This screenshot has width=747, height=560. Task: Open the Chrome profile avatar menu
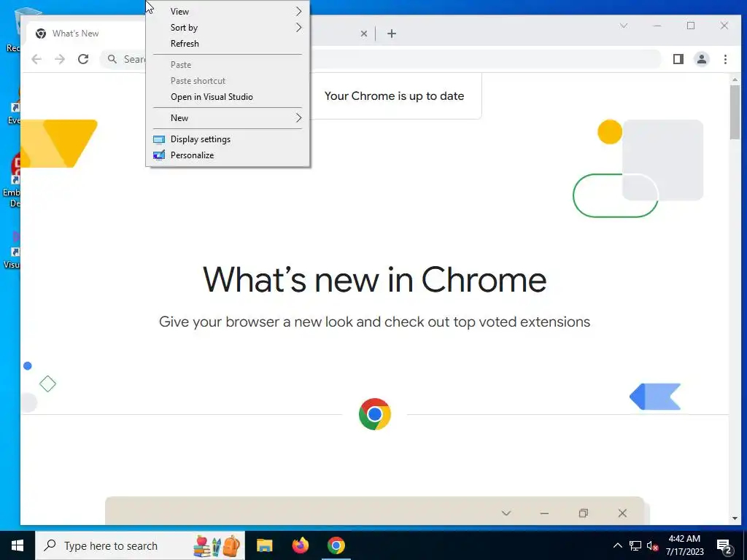[702, 59]
